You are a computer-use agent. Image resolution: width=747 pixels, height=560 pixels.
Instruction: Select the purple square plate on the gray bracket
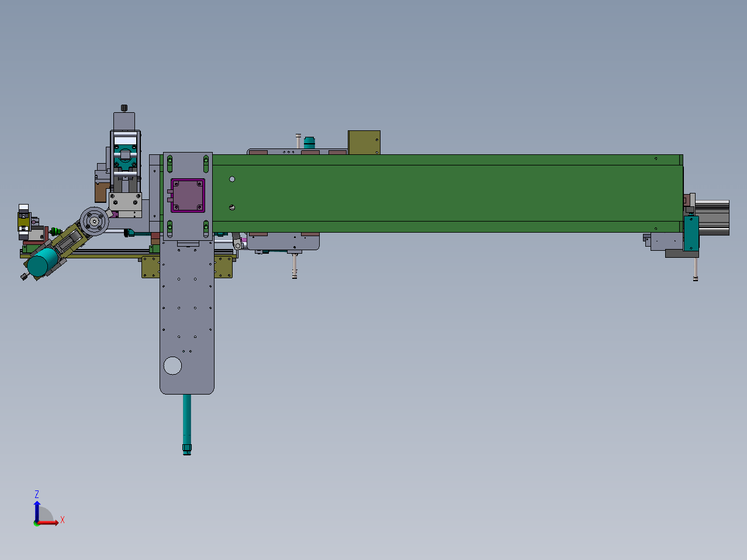click(188, 195)
